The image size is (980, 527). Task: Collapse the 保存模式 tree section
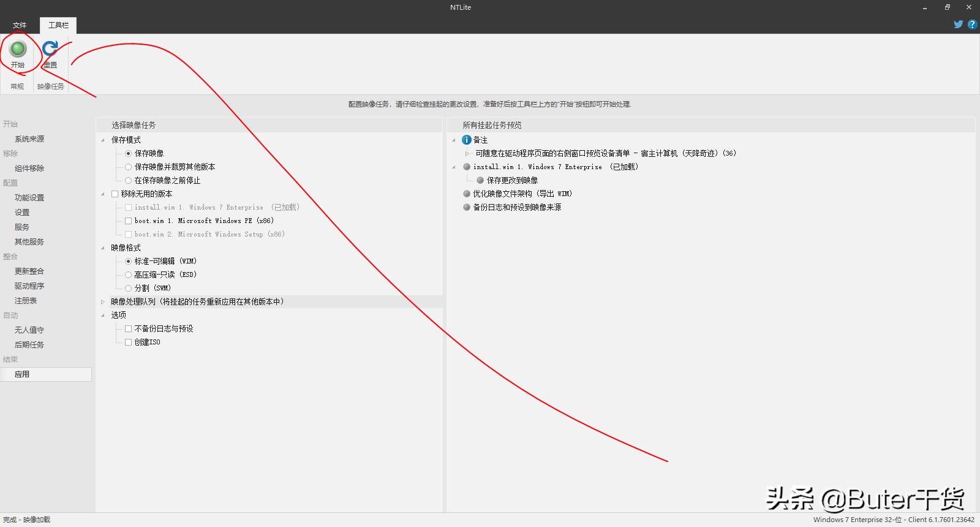tap(103, 140)
